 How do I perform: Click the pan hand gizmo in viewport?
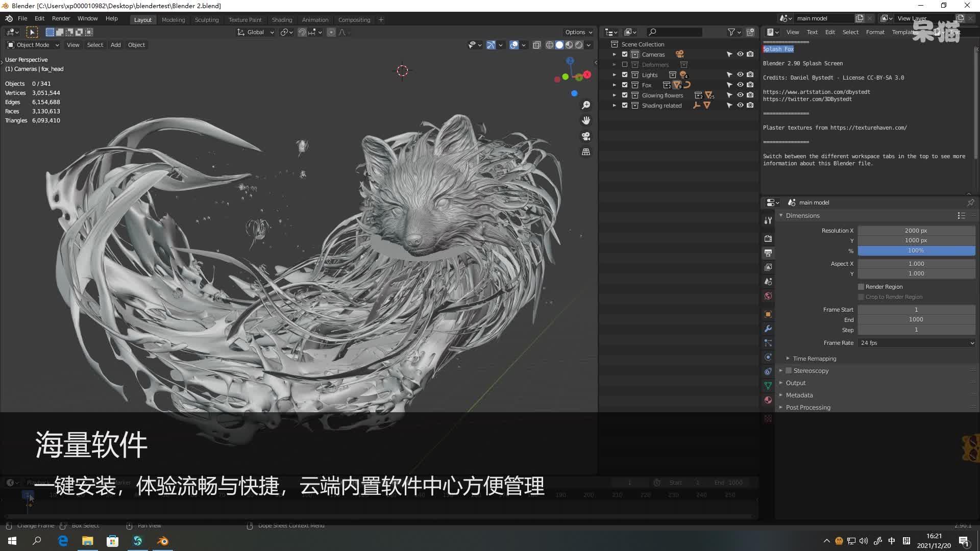pos(586,120)
